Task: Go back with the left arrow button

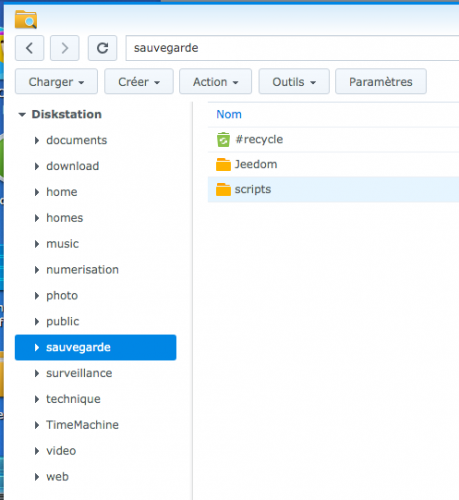Action: [x=29, y=48]
